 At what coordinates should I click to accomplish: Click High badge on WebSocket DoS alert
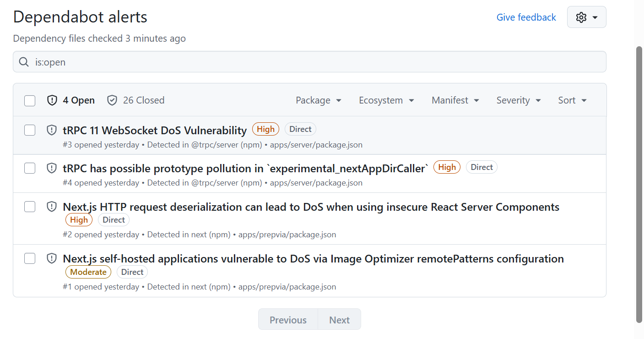click(265, 129)
